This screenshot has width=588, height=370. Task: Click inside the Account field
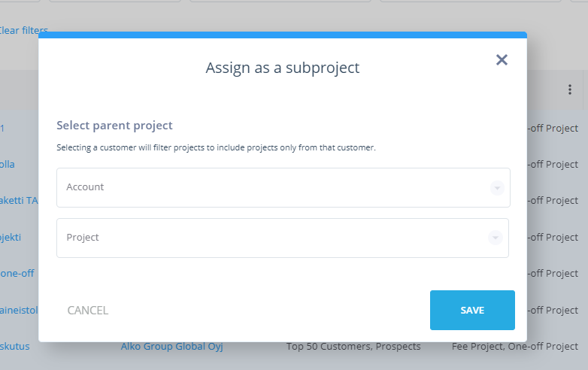tap(283, 187)
